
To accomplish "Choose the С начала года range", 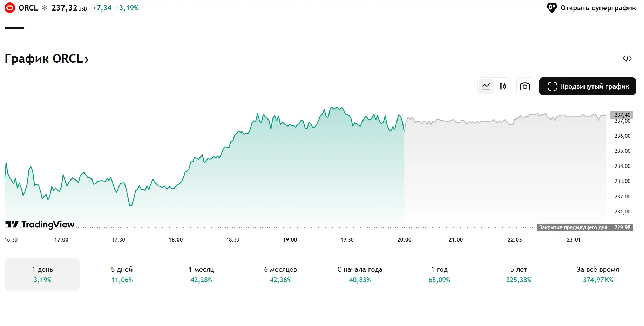I will pos(360,274).
